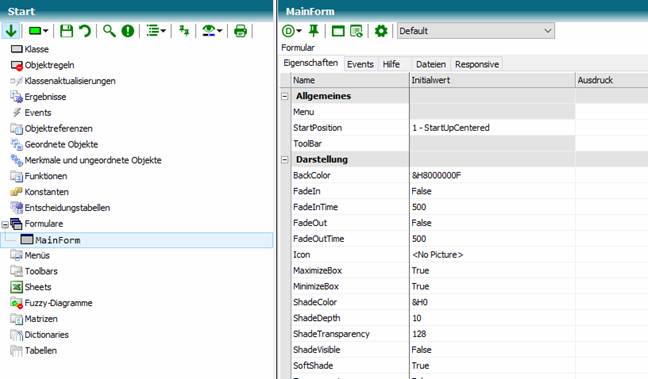This screenshot has height=379, width=648.
Task: Open the circled D dropdown in MainForm toolbar
Action: tap(292, 31)
